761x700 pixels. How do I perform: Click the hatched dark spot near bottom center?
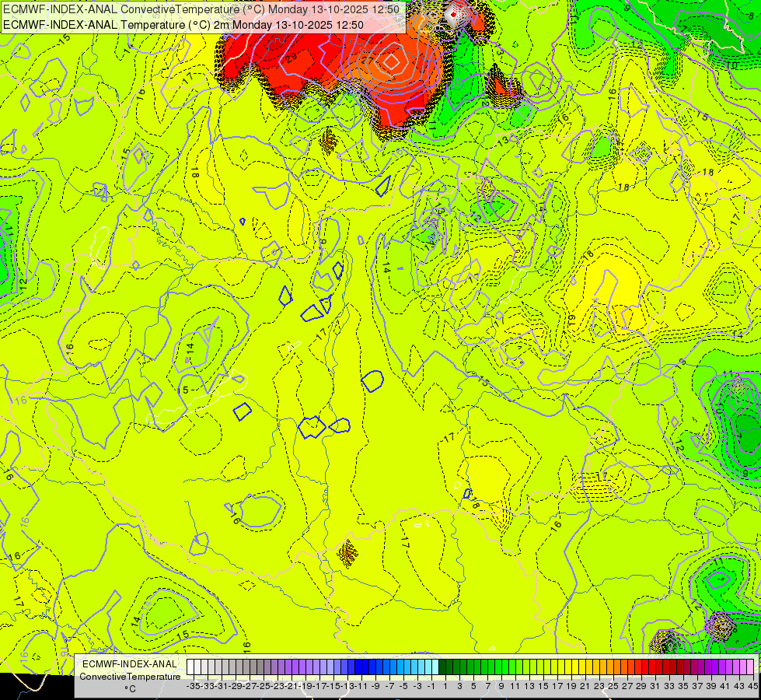click(348, 551)
